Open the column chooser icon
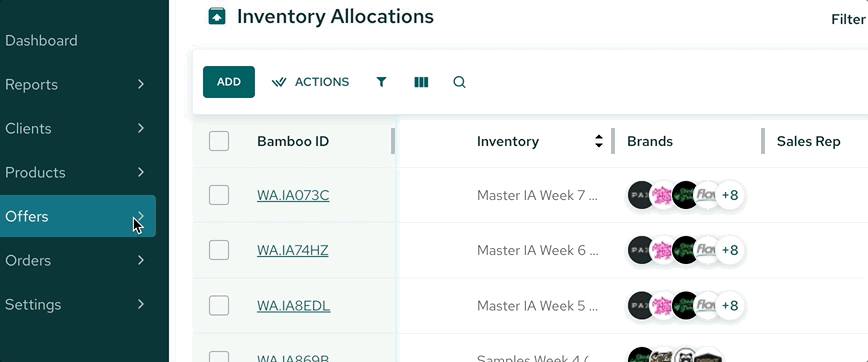The height and width of the screenshot is (362, 868). (421, 82)
